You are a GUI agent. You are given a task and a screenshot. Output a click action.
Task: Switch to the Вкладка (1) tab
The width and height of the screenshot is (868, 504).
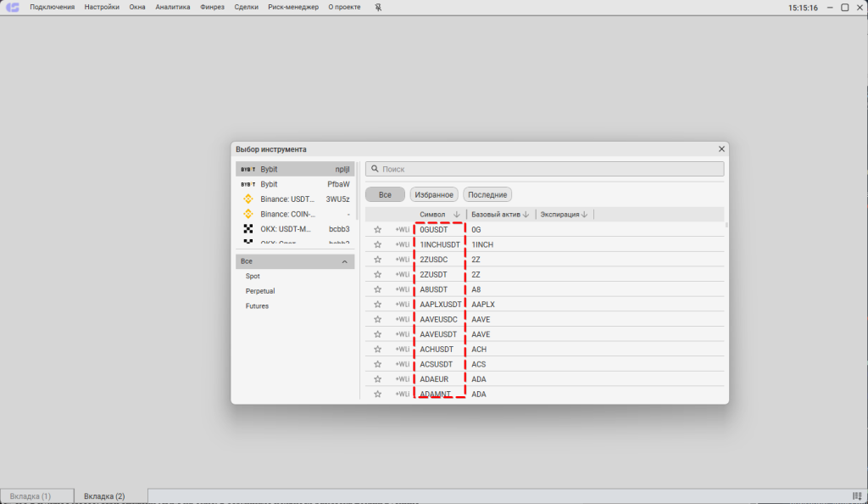click(31, 496)
